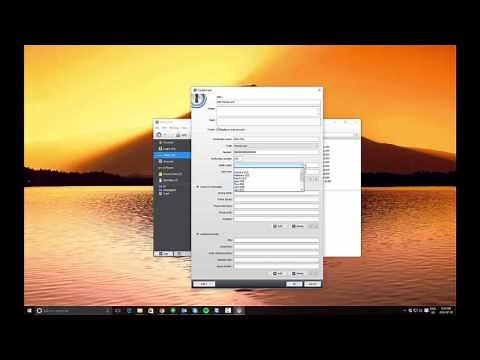Viewport: 480px width, 360px height.
Task: Collapse the Contact information section
Action: 197,187
